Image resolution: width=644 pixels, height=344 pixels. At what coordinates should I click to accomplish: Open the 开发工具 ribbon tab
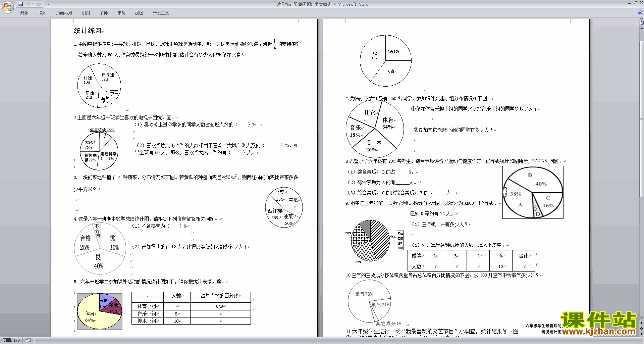coord(161,13)
